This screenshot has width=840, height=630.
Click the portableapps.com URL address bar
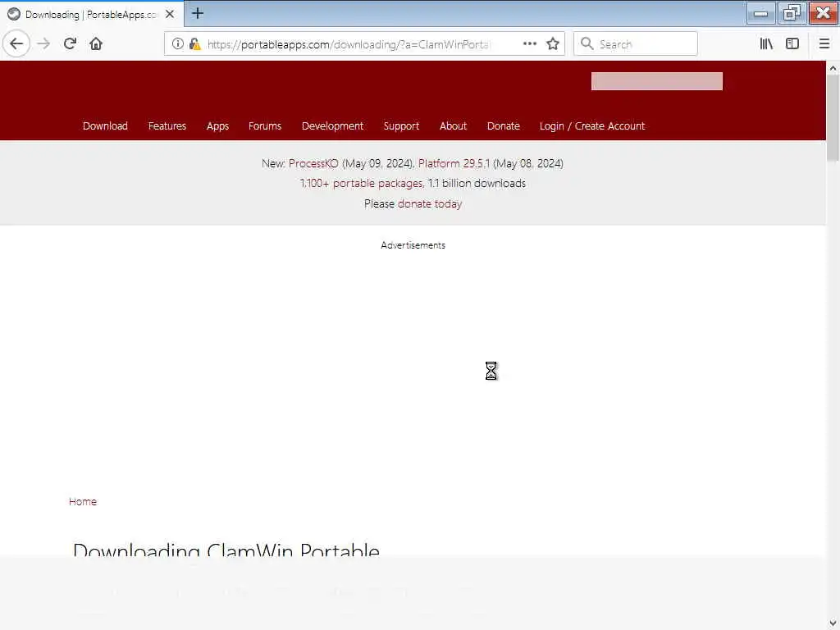[x=364, y=44]
